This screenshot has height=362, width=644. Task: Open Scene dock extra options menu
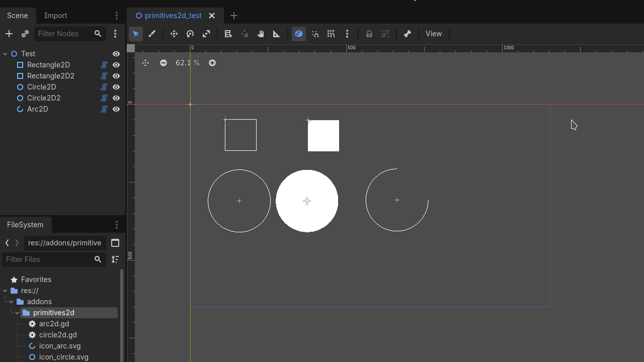(115, 34)
